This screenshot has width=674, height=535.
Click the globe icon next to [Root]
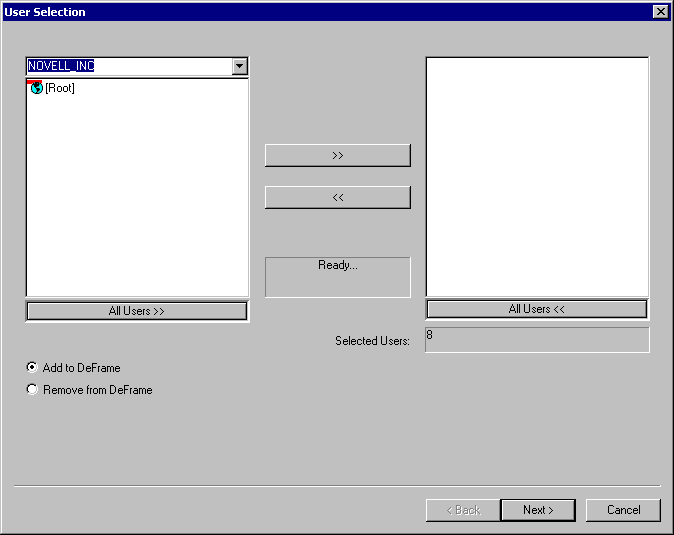[x=37, y=88]
